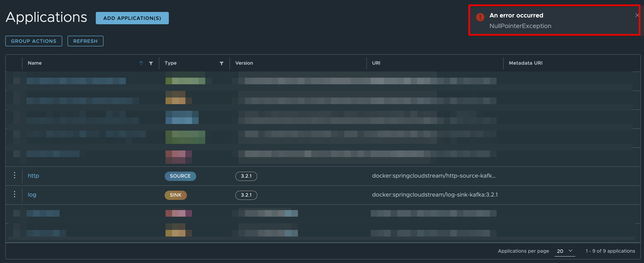Click the Metadata URI column header
Screen dimensions: 644x263
525,63
